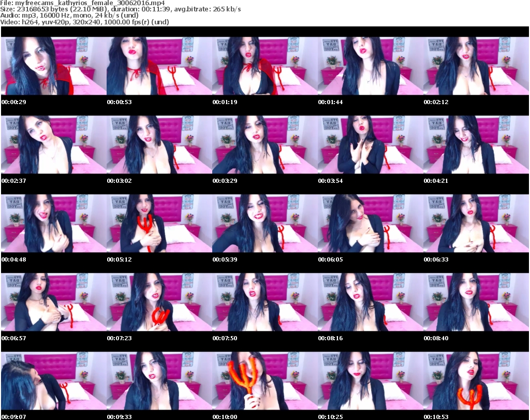
Task: Click the timestamp label 00:00:29
Action: pos(14,102)
